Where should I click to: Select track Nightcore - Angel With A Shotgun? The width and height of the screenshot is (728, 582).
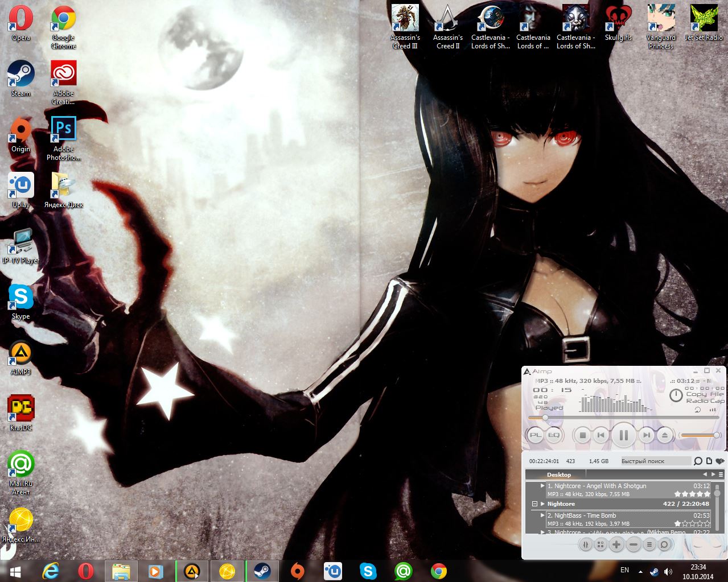[628, 490]
